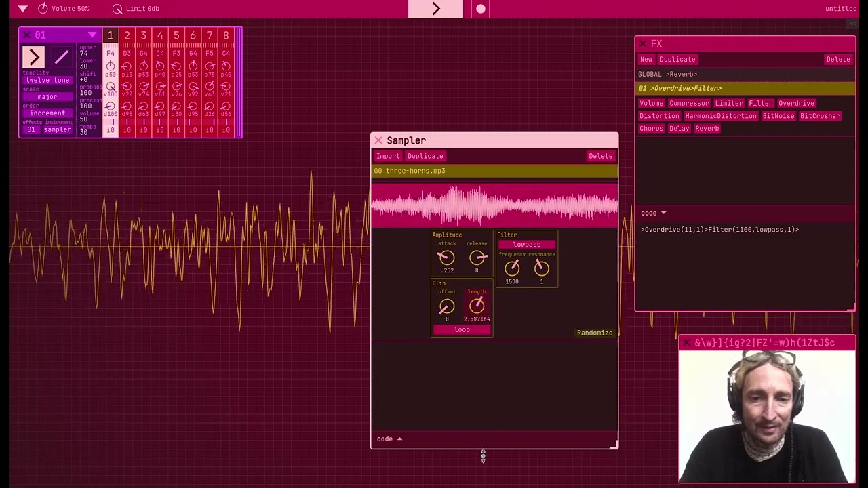Viewport: 868px width, 488px height.
Task: Select step 8 in the sequencer
Action: point(226,35)
